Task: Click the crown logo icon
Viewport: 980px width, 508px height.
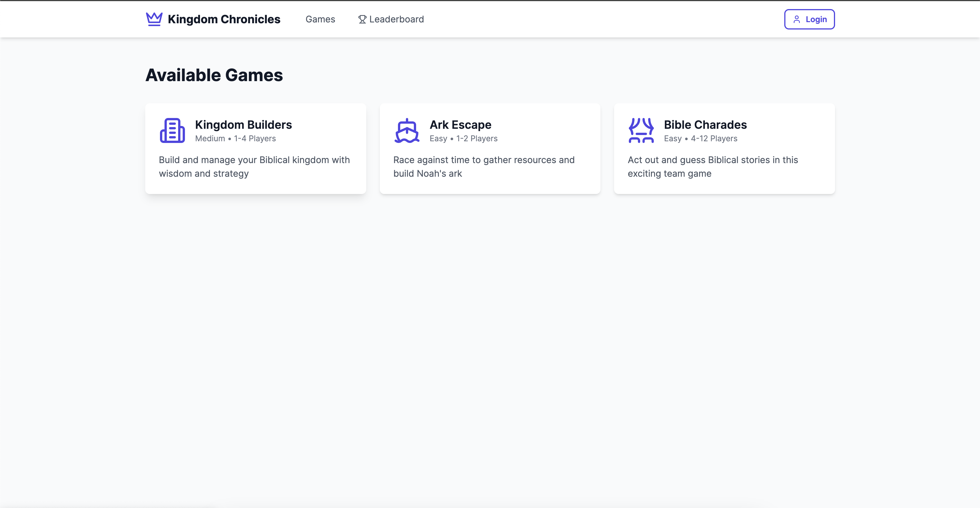Action: click(x=154, y=19)
